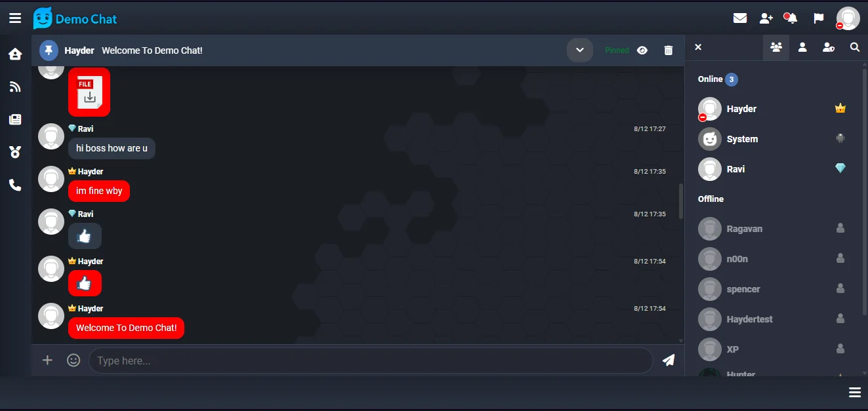Image resolution: width=868 pixels, height=411 pixels.
Task: Switch to the single user friends tab
Action: [802, 47]
